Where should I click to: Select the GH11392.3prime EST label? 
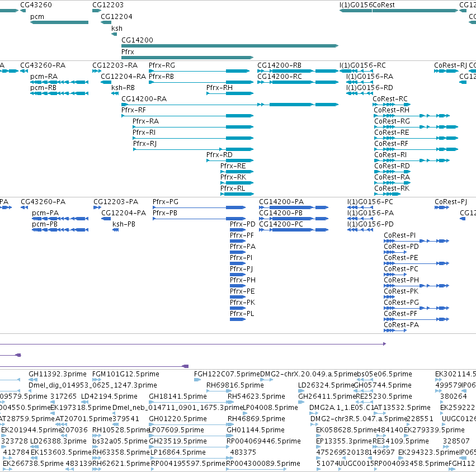tap(58, 374)
